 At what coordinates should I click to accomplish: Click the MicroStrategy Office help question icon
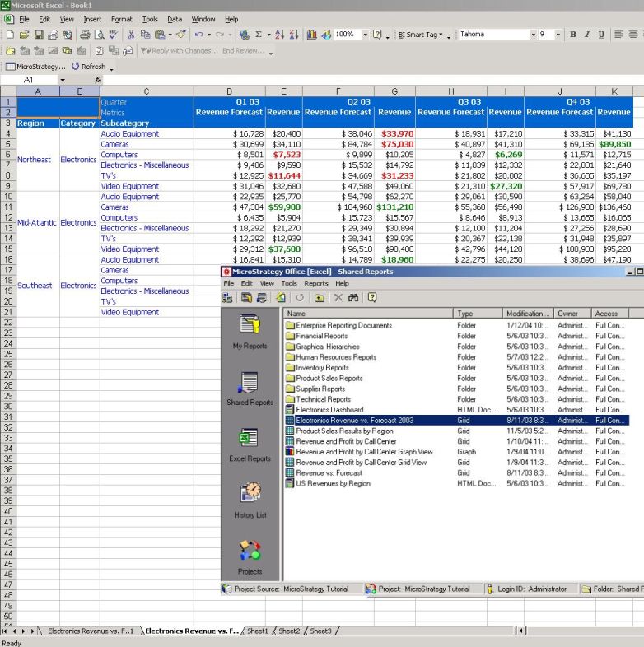(372, 297)
